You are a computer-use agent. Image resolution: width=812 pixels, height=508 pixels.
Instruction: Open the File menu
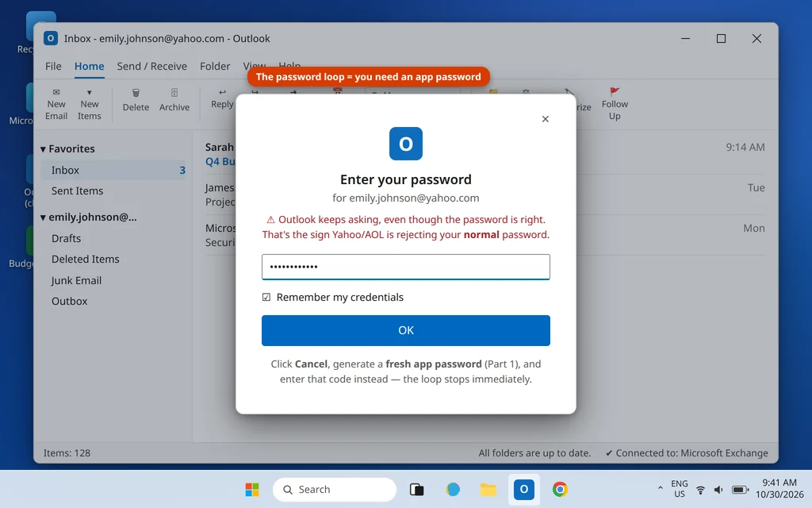53,67
